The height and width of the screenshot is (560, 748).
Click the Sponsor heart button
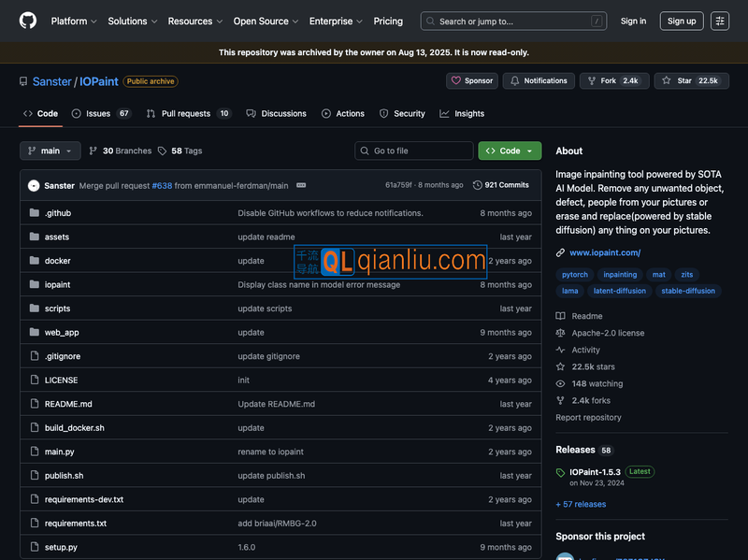point(472,81)
